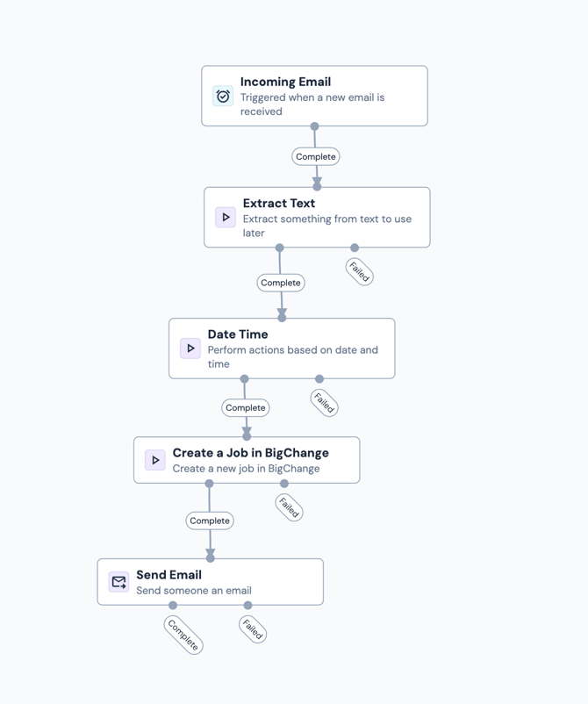588x704 pixels.
Task: Click Failed label under Create a Job
Action: (289, 507)
